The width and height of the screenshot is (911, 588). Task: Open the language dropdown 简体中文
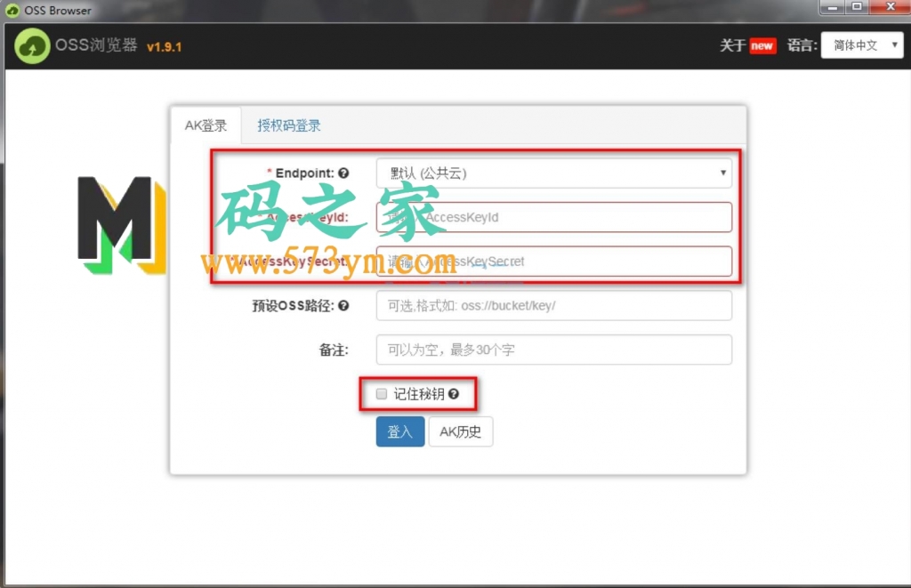tap(861, 45)
